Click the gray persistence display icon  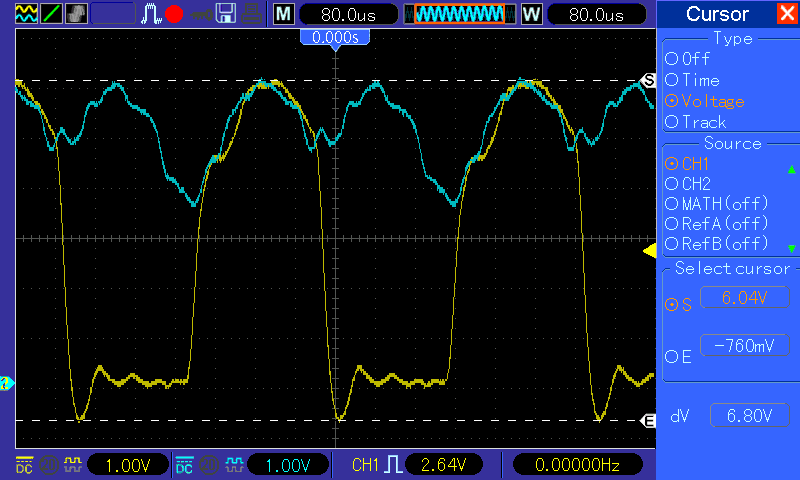(x=76, y=14)
